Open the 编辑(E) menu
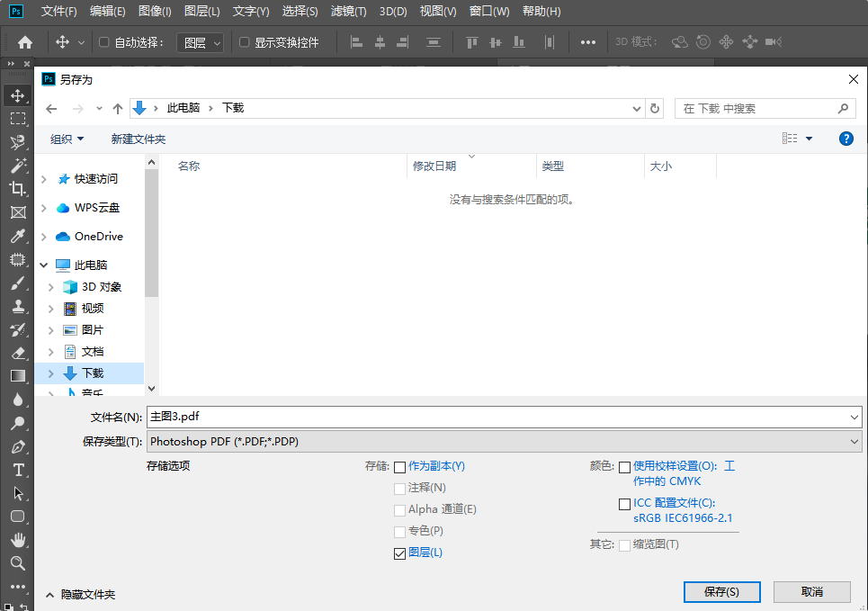 tap(107, 11)
